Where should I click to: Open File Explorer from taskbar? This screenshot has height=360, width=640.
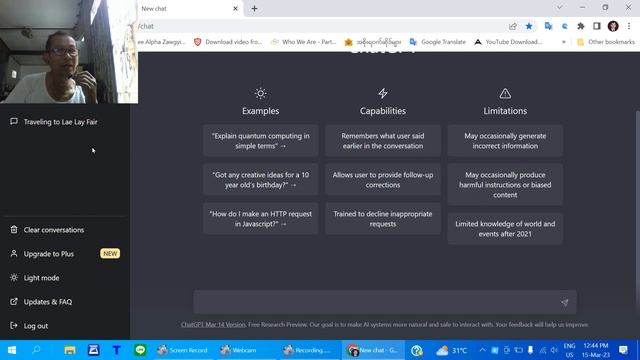coord(70,350)
